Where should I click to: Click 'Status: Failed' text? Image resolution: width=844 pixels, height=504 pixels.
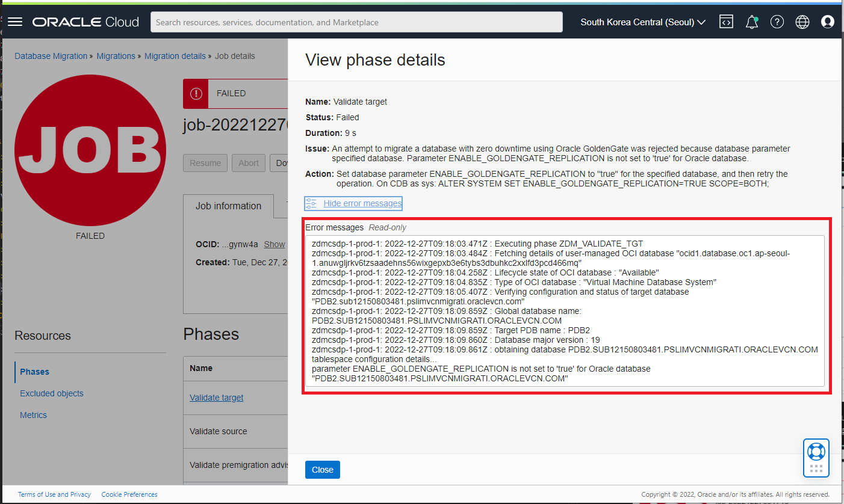coord(332,117)
